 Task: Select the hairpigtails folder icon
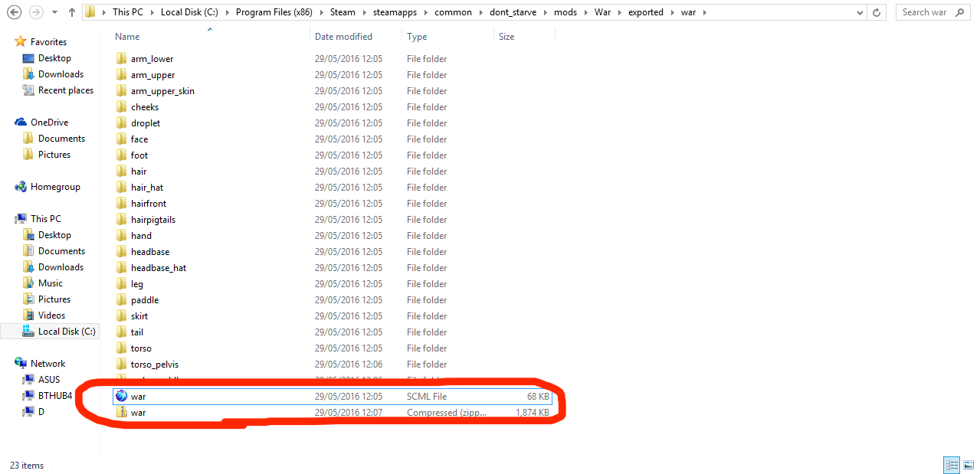(x=121, y=220)
